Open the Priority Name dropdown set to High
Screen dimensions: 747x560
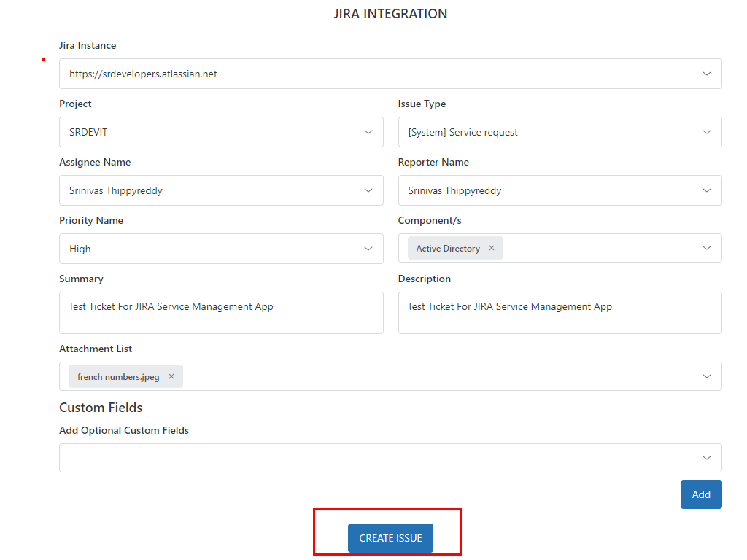pos(221,249)
